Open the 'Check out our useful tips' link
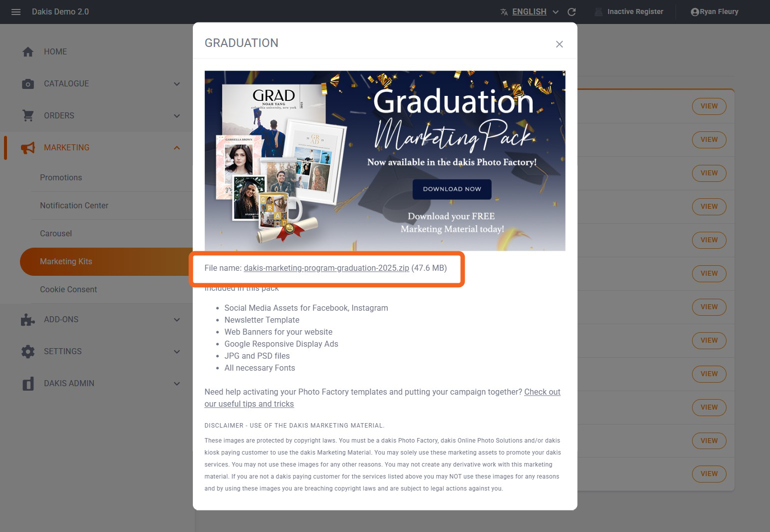Image resolution: width=770 pixels, height=532 pixels. pyautogui.click(x=382, y=398)
